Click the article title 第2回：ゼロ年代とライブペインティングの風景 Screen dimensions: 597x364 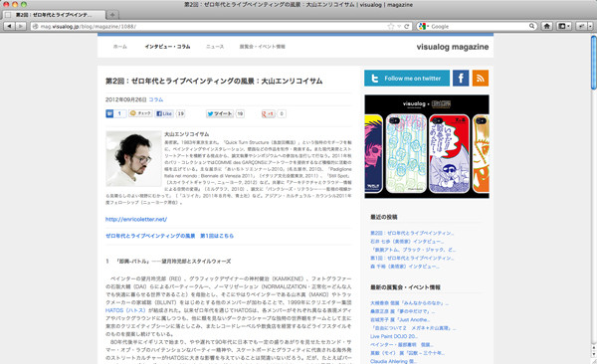click(214, 81)
